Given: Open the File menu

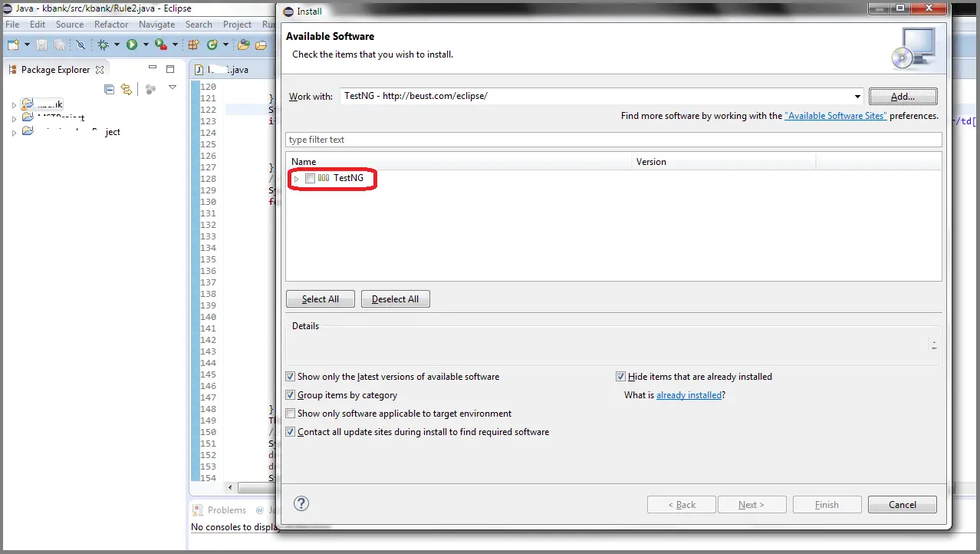Looking at the screenshot, I should pos(12,25).
